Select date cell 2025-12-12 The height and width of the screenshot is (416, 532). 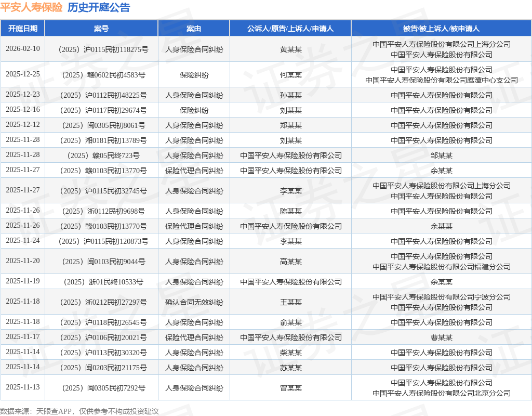click(23, 125)
